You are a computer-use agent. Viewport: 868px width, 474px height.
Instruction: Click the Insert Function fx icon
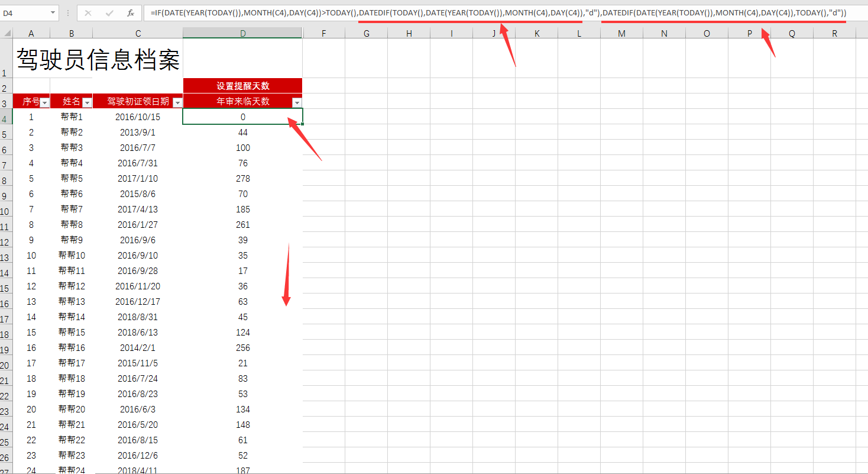click(x=131, y=12)
